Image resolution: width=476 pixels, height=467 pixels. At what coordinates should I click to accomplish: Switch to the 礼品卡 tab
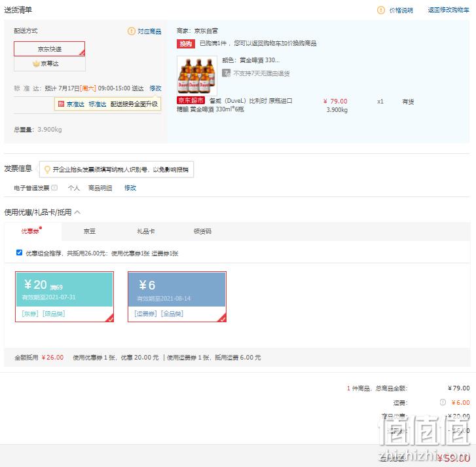pos(146,231)
